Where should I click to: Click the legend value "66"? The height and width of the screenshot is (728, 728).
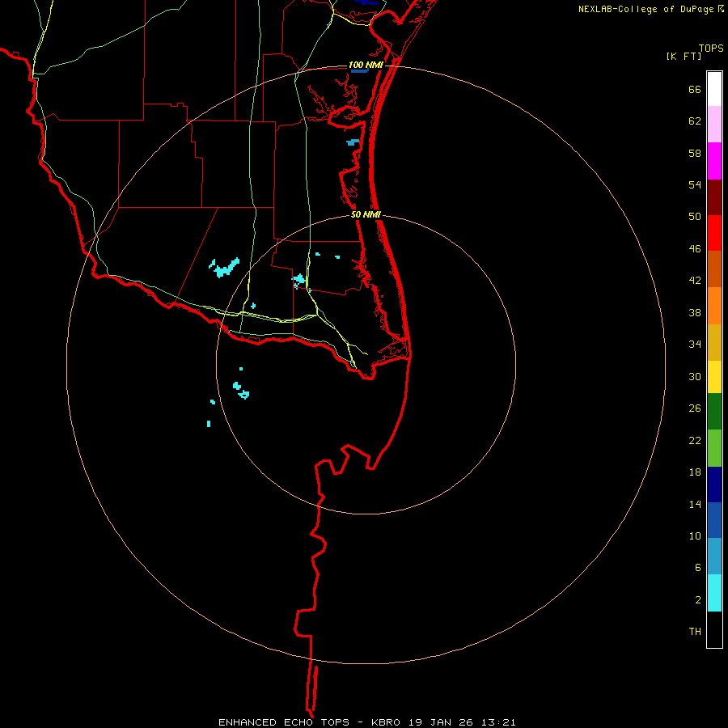click(695, 89)
